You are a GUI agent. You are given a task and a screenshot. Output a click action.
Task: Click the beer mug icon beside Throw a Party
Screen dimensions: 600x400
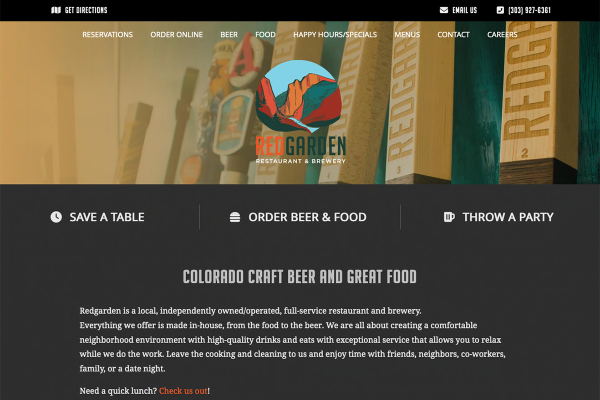(x=449, y=217)
